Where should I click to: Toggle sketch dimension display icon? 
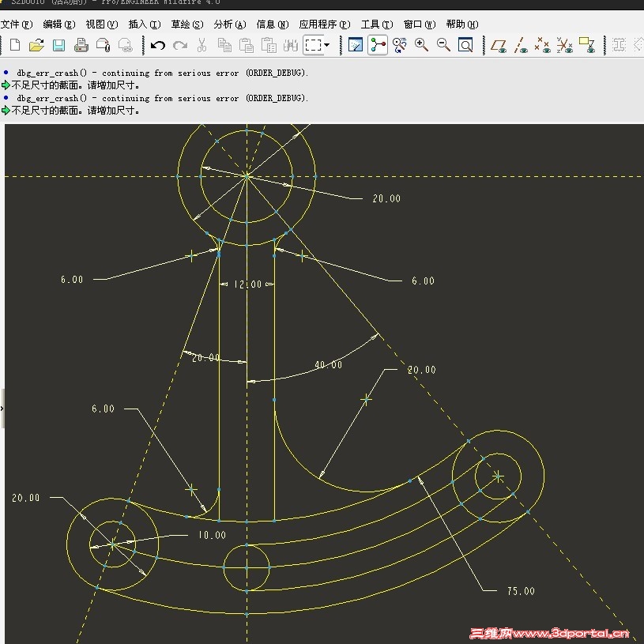pyautogui.click(x=619, y=45)
